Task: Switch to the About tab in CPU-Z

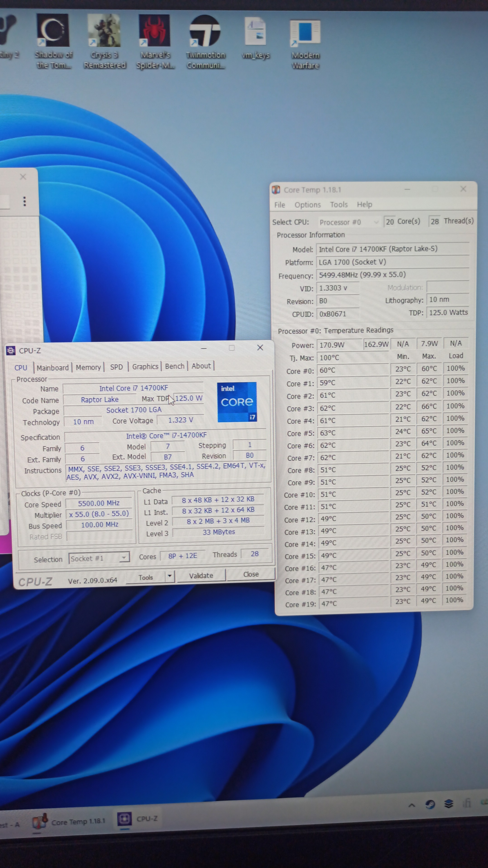Action: pyautogui.click(x=201, y=366)
